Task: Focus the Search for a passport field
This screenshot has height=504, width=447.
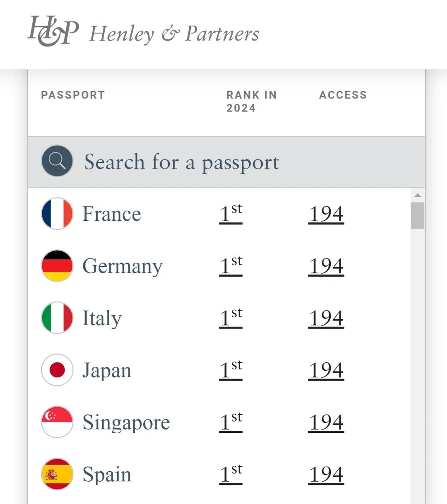Action: tap(226, 162)
